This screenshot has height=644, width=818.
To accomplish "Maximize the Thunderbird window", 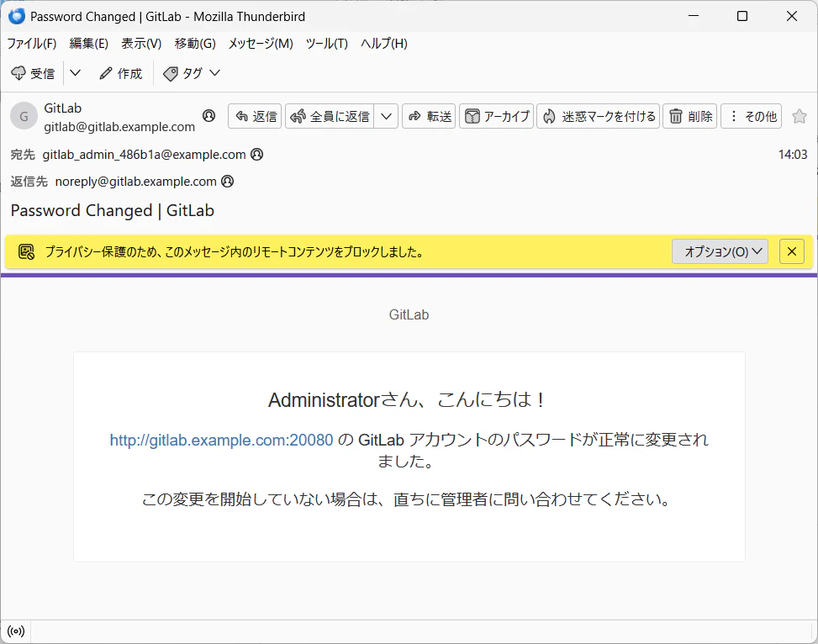I will pos(742,16).
